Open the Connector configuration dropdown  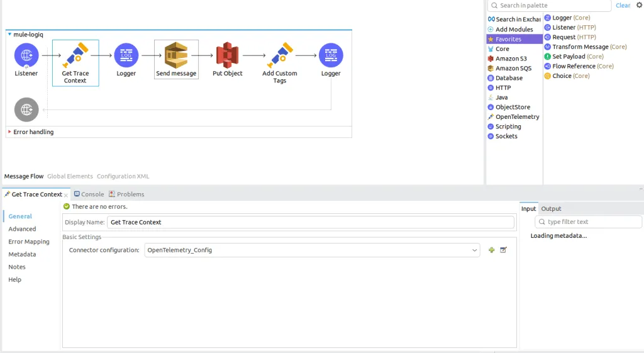coord(475,250)
